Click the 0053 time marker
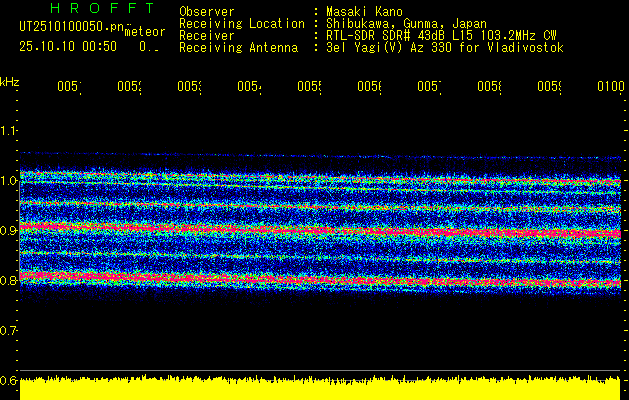The height and width of the screenshot is (400, 629). click(x=189, y=86)
